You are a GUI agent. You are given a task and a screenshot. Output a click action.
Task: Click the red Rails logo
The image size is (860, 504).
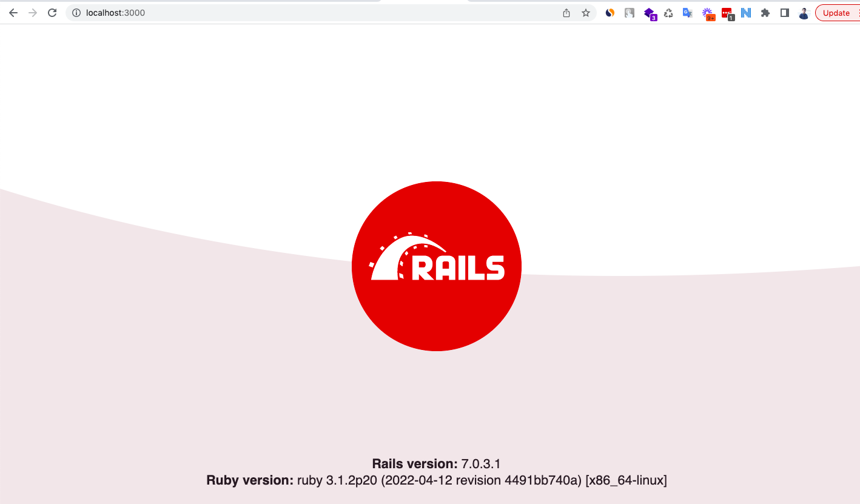pos(437,266)
